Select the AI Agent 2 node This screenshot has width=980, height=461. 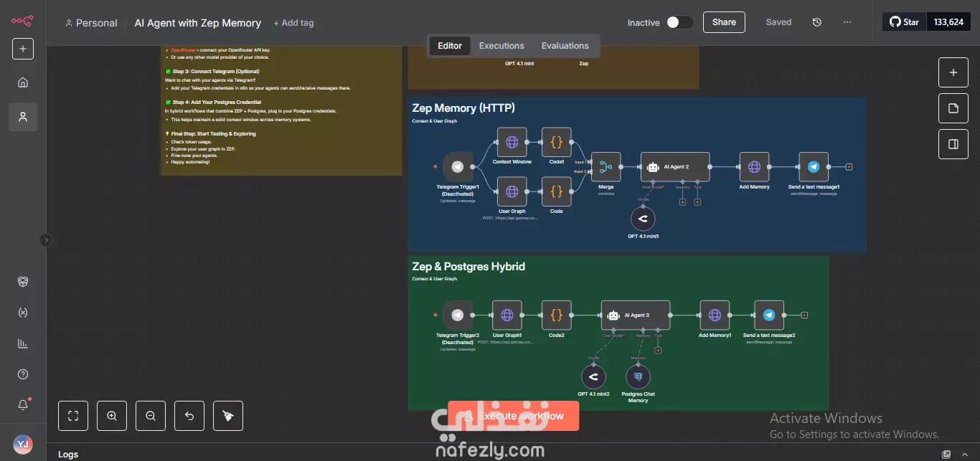tap(675, 167)
